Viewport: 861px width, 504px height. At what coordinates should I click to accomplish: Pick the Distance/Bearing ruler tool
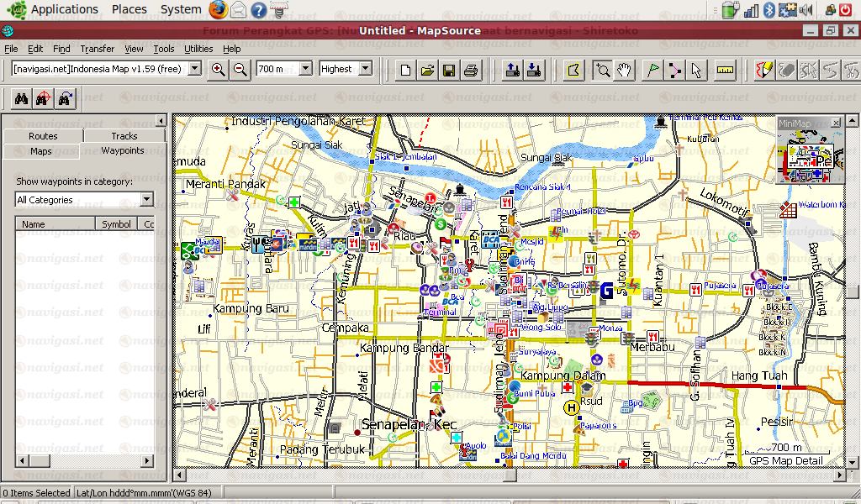coord(725,70)
